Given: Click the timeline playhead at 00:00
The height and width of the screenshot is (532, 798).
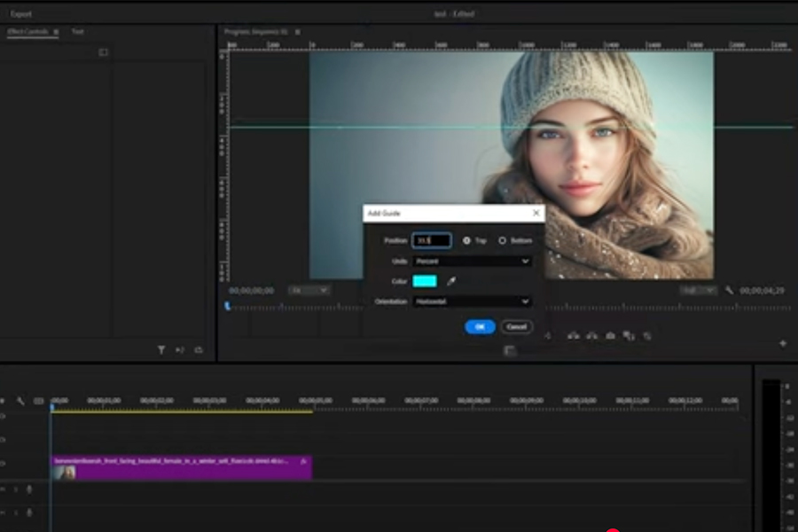Looking at the screenshot, I should click(x=52, y=407).
